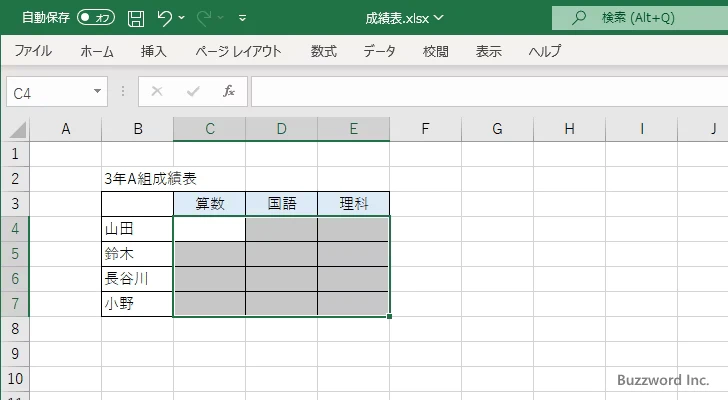Viewport: 728px width, 400px height.
Task: Select row 1 header
Action: tap(15, 154)
